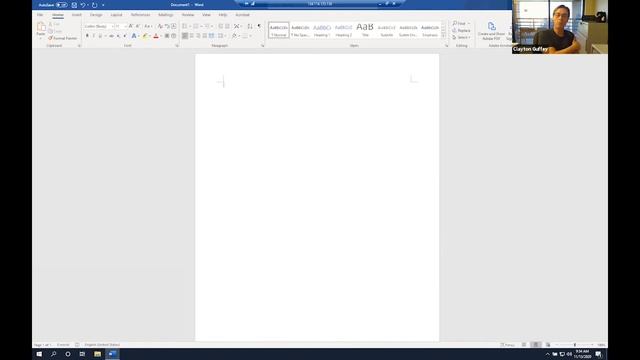Toggle underline formatting
The height and width of the screenshot is (360, 640).
tap(100, 36)
